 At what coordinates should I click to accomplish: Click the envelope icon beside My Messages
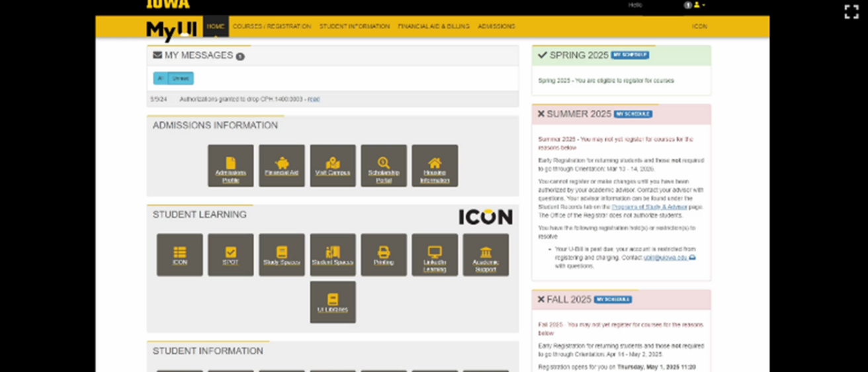click(x=157, y=56)
